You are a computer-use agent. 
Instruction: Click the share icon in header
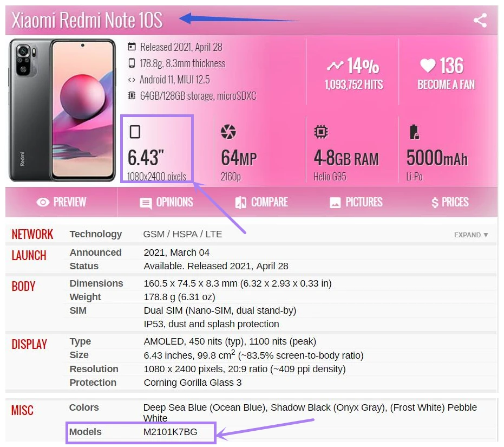(480, 20)
